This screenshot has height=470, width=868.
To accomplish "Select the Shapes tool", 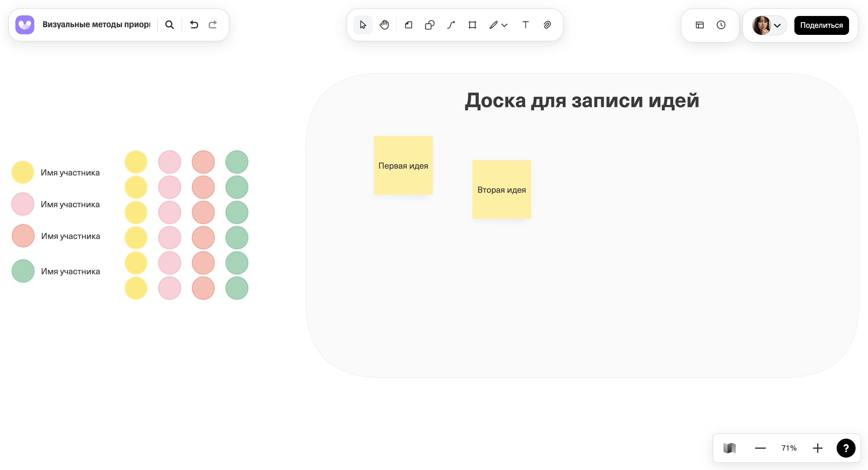I will 429,25.
